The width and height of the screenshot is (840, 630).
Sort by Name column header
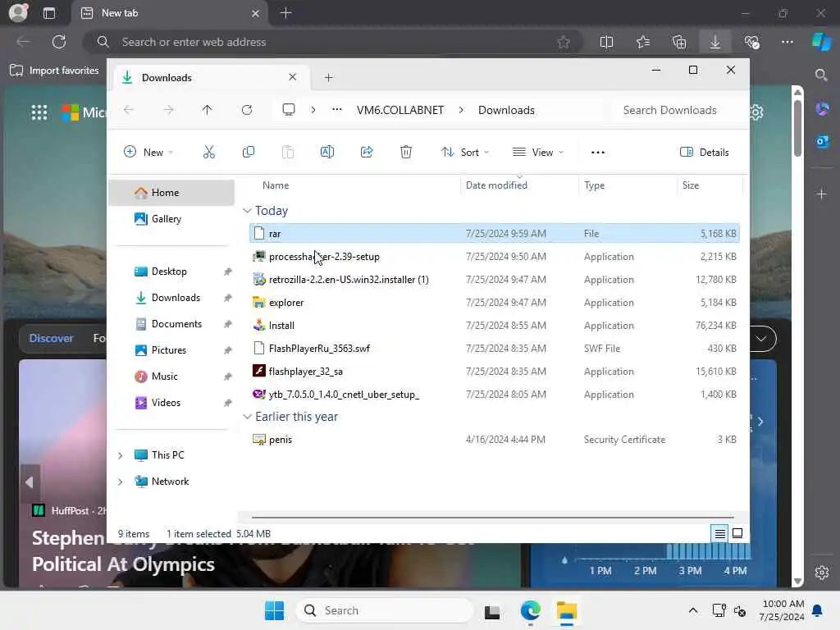pos(276,185)
